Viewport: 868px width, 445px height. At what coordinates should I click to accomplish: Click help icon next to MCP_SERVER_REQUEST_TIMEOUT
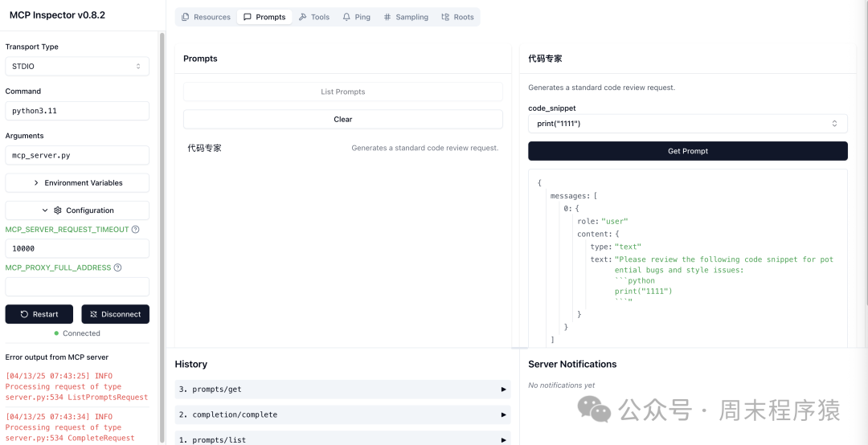tap(135, 229)
